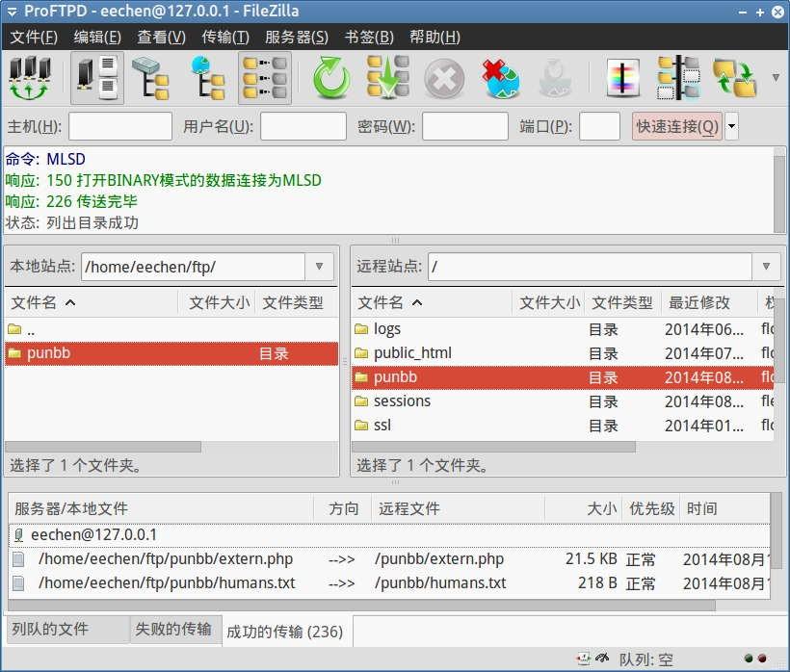The width and height of the screenshot is (790, 672).
Task: Toggle the message log display
Action: [x=96, y=77]
